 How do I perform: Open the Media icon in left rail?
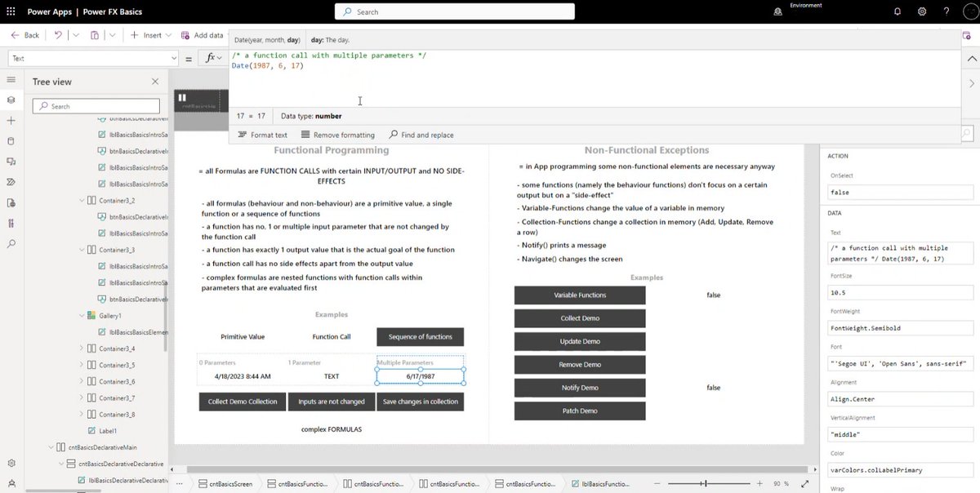coord(11,161)
